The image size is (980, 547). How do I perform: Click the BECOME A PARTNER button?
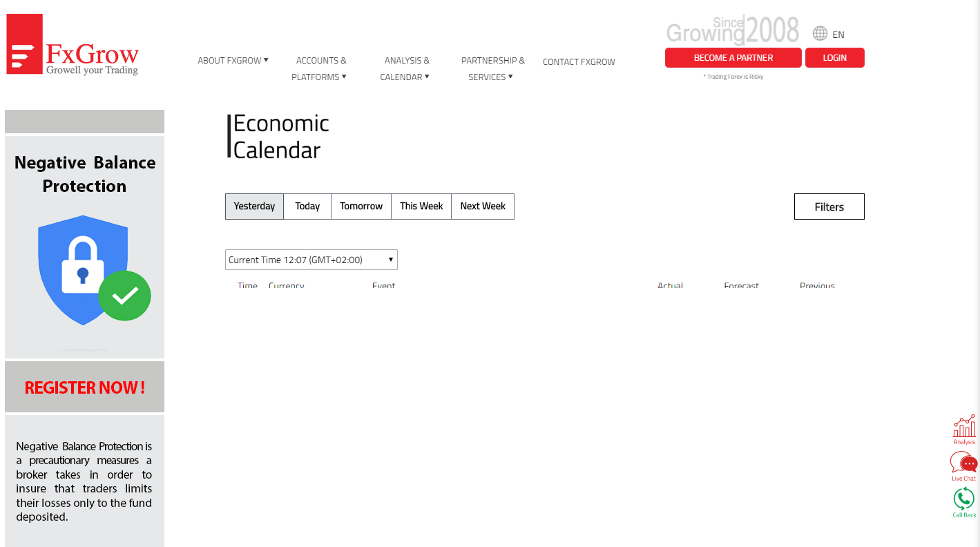(733, 57)
